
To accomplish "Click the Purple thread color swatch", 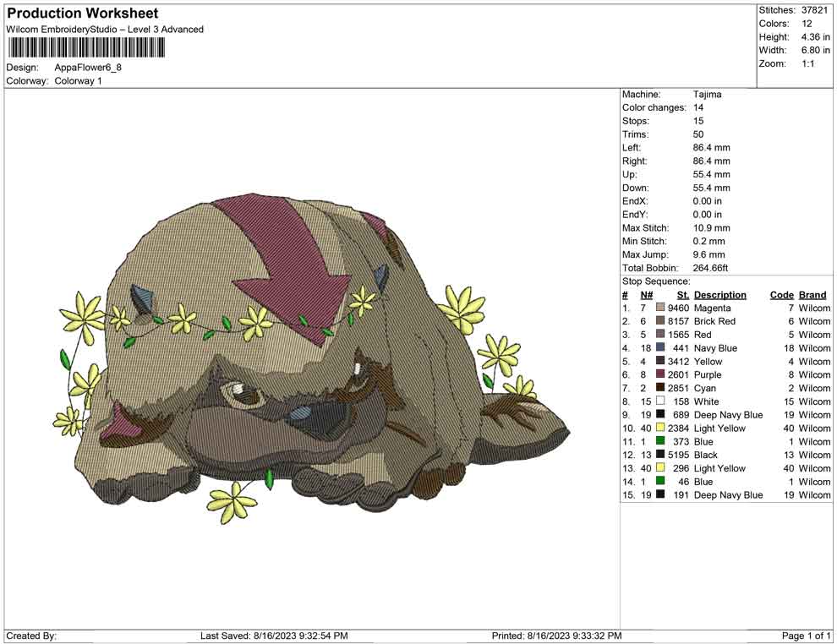I will click(660, 375).
